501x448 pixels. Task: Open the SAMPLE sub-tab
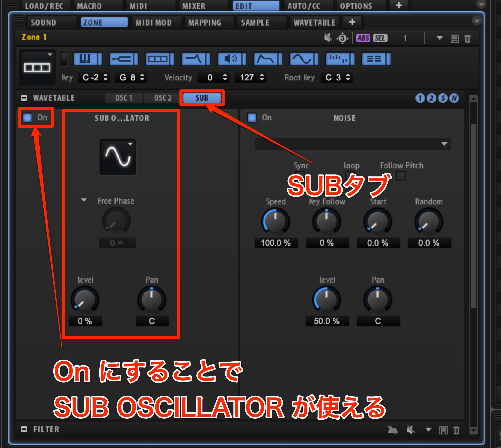[x=255, y=23]
